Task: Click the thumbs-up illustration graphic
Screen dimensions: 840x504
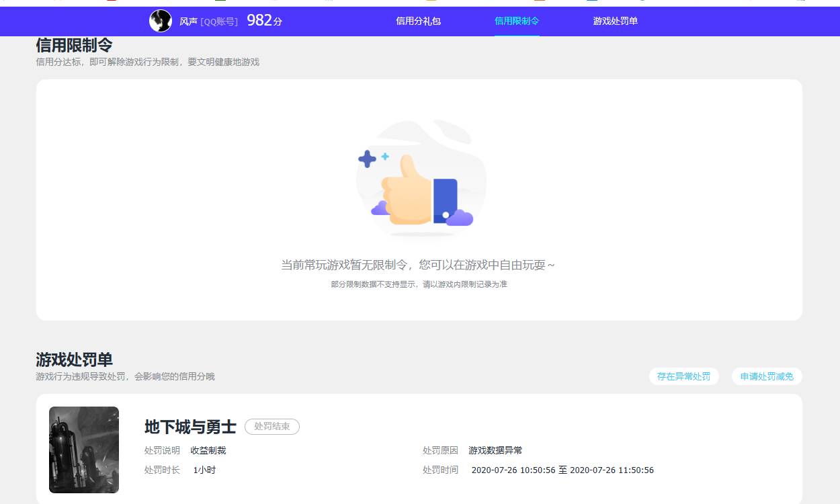Action: pyautogui.click(x=420, y=177)
